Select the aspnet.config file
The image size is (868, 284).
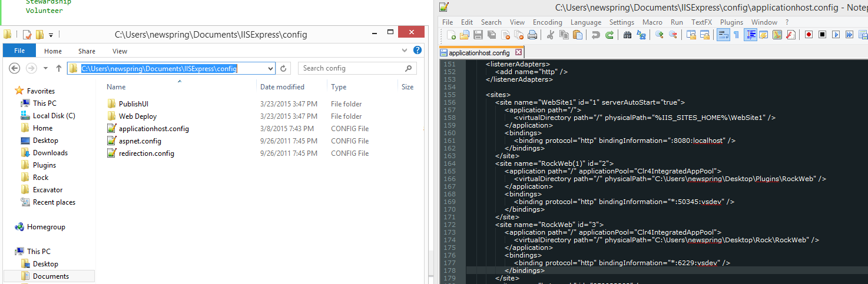[140, 141]
